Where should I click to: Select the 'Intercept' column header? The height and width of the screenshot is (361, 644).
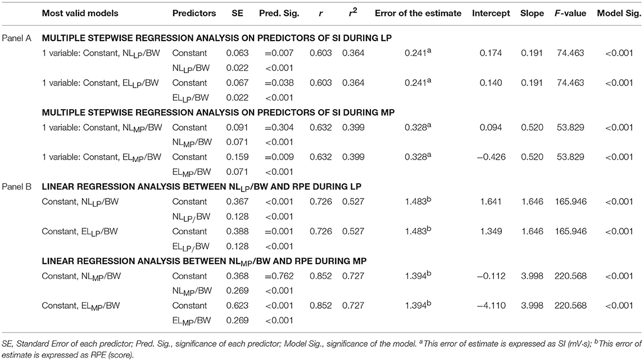coord(491,13)
